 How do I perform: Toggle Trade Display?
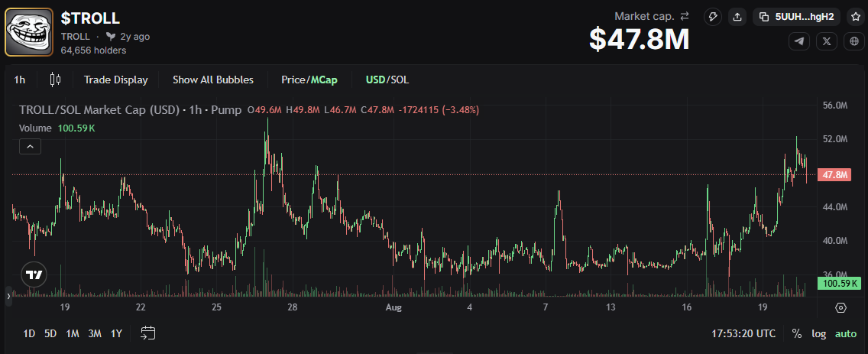[115, 80]
